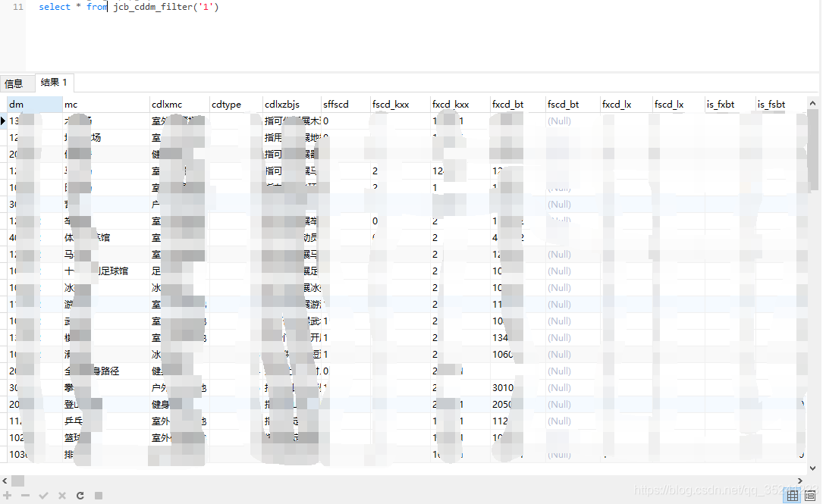The width and height of the screenshot is (826, 504).
Task: Place cursor in SQL query line 11
Action: (x=128, y=7)
